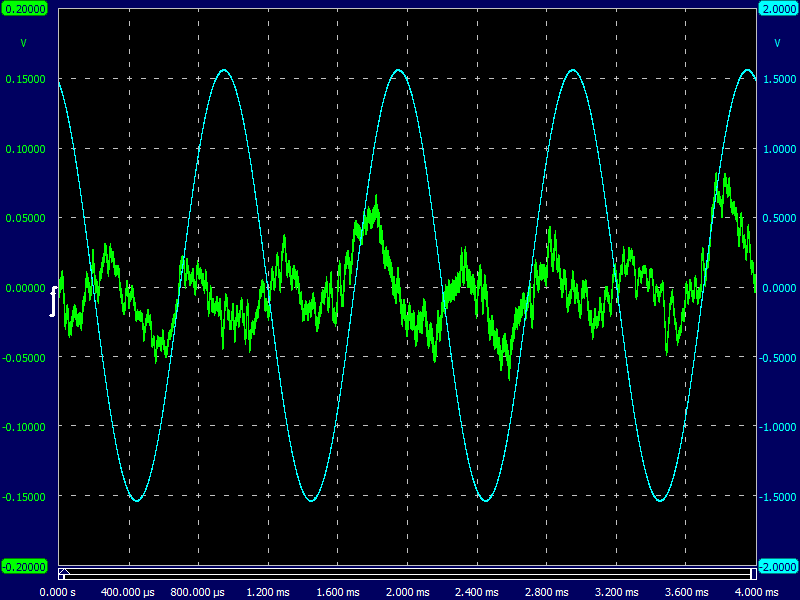Viewport: 800px width, 600px height.
Task: Click the -0.05000 green axis value
Action: (x=24, y=358)
